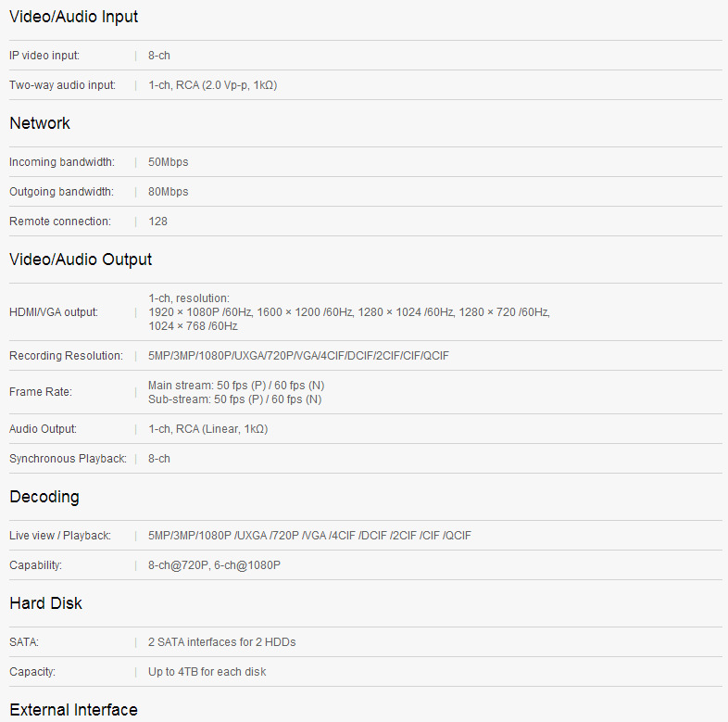Viewport: 728px width, 722px height.
Task: Click the Sub-stream frame rate line
Action: click(234, 399)
